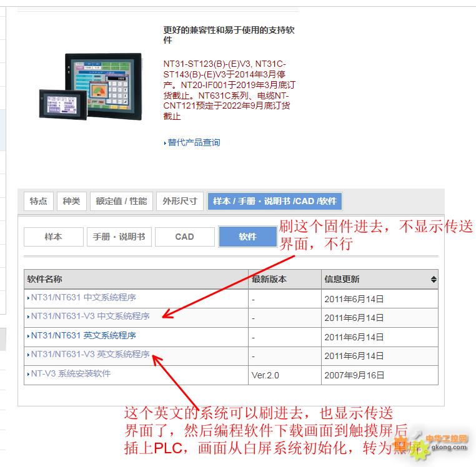Click the 最新版本 column header

[269, 280]
